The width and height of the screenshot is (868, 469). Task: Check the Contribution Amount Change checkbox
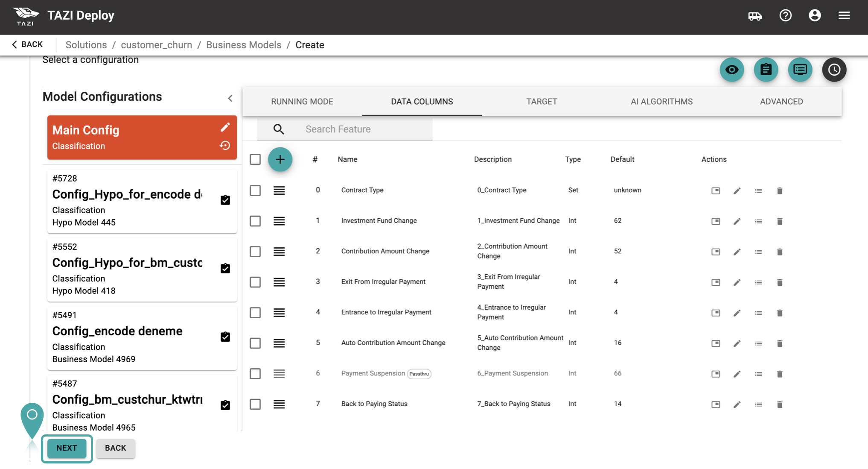point(255,252)
